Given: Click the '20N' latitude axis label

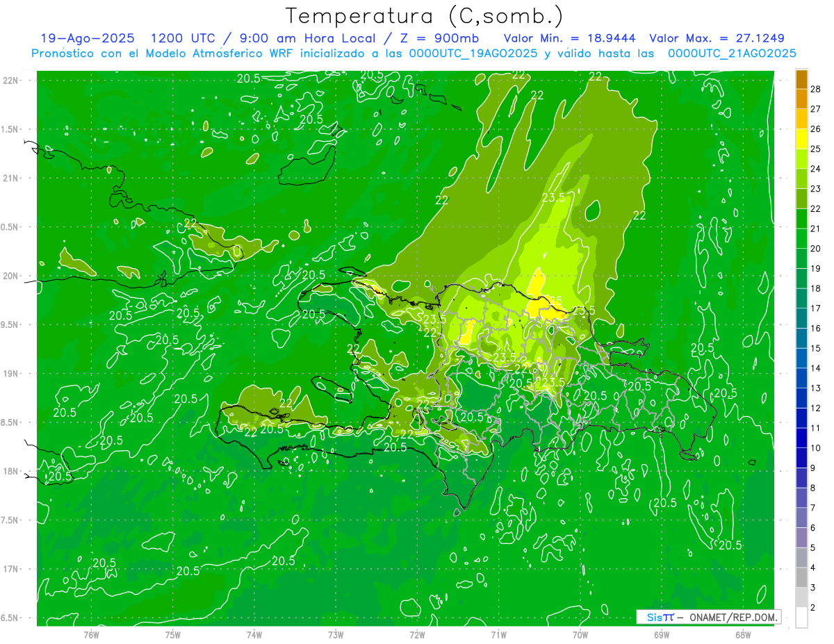Looking at the screenshot, I should coord(10,276).
